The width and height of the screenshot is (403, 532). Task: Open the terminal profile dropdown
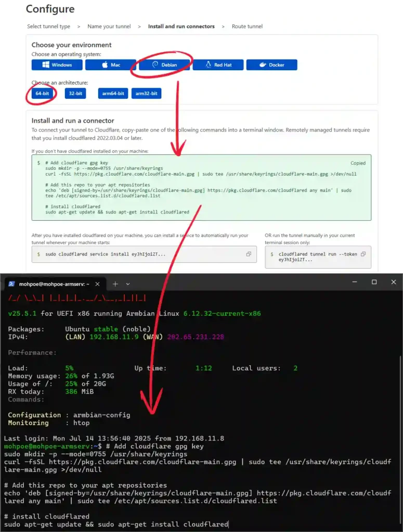click(128, 284)
